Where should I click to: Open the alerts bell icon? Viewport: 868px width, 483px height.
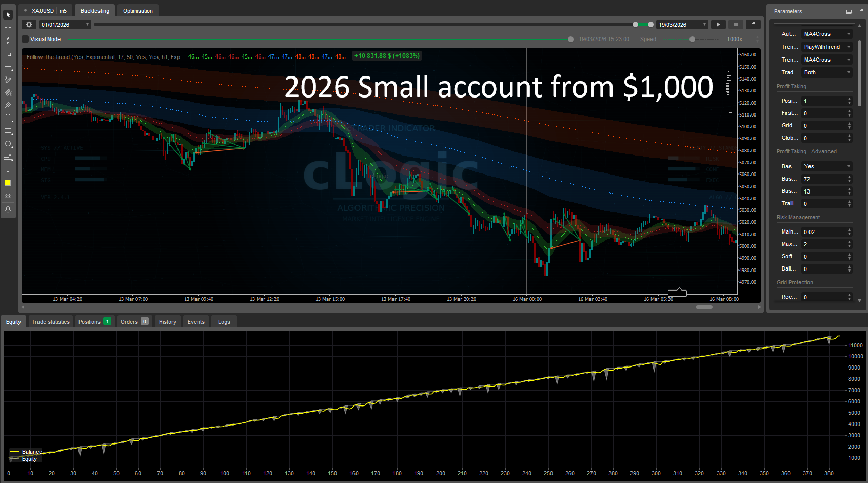[8, 209]
